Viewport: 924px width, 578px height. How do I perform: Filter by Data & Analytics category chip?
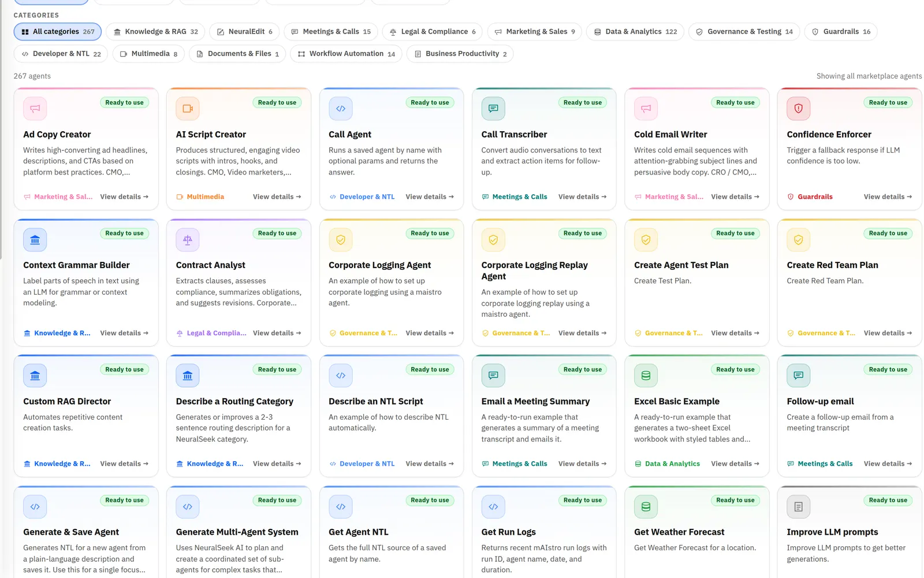click(x=635, y=32)
